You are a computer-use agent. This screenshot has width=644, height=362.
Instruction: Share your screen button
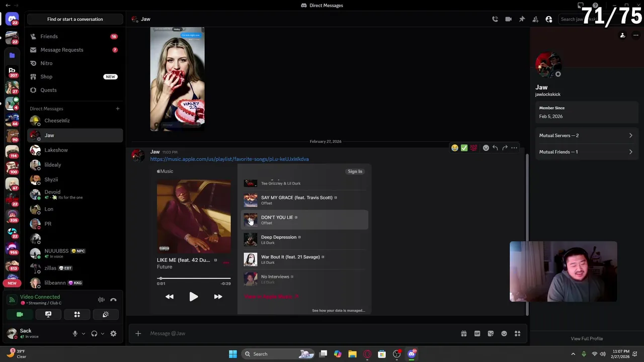point(48,314)
